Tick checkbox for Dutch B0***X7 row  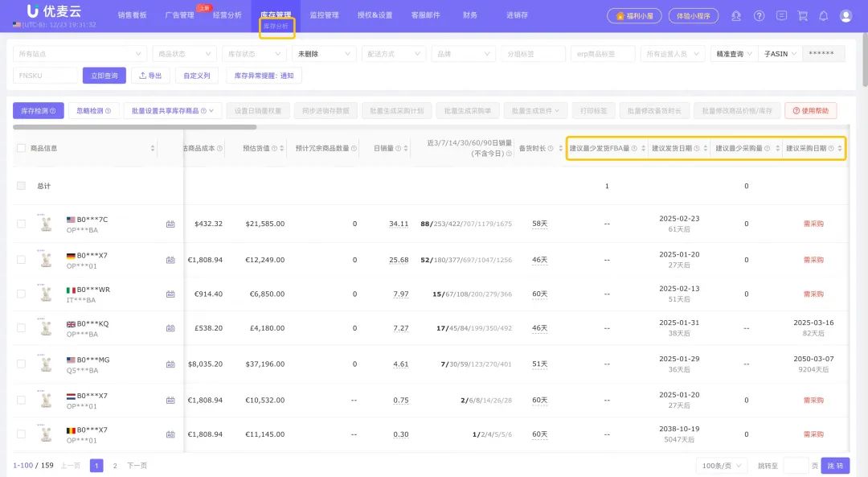click(x=21, y=400)
